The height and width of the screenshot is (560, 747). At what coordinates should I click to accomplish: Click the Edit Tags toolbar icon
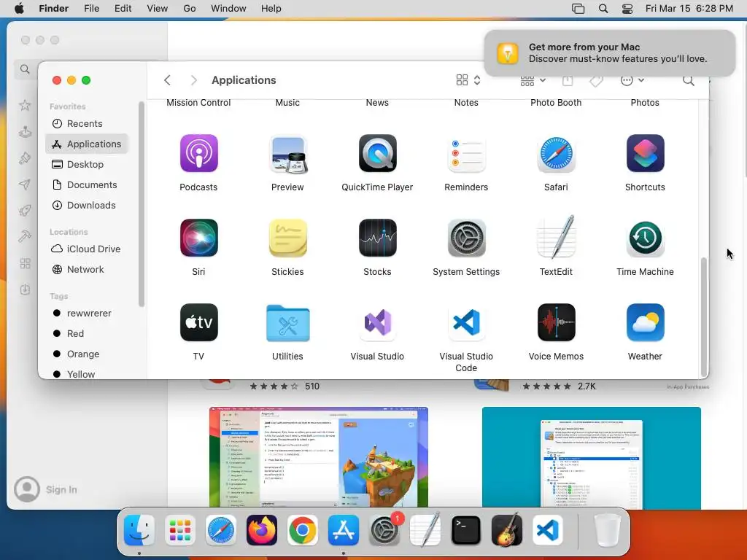pyautogui.click(x=596, y=80)
